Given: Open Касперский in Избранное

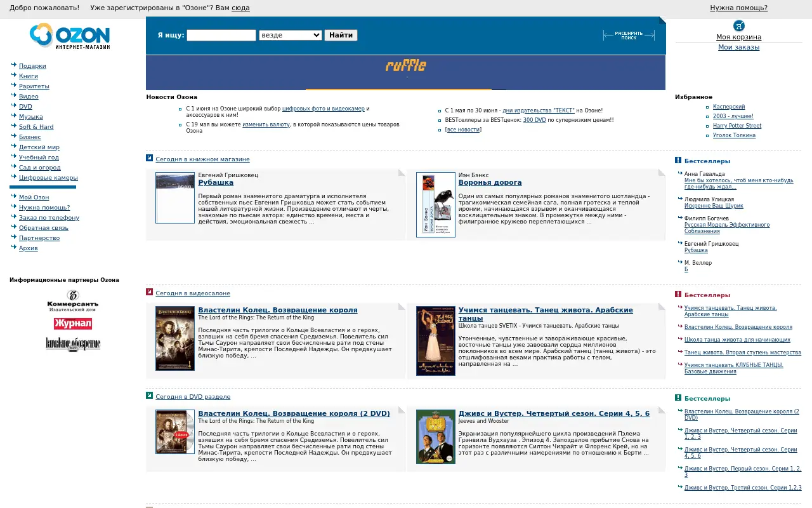Looking at the screenshot, I should (x=729, y=107).
